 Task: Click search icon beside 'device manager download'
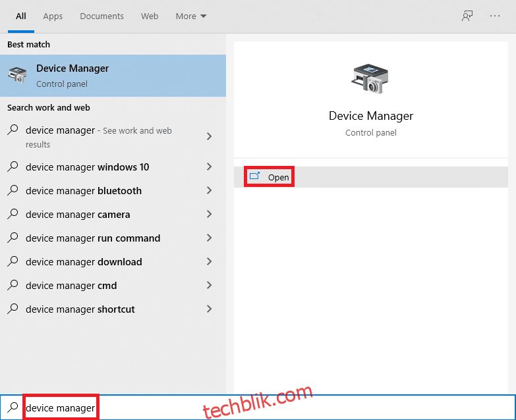(13, 261)
